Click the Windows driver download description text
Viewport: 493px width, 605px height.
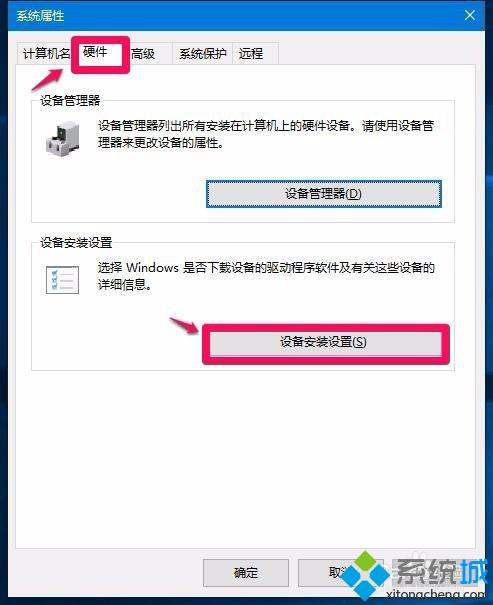(x=266, y=276)
